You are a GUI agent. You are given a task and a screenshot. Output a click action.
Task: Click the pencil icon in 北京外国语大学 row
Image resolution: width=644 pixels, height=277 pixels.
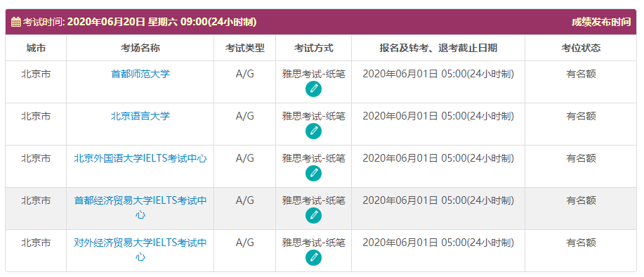tap(313, 174)
